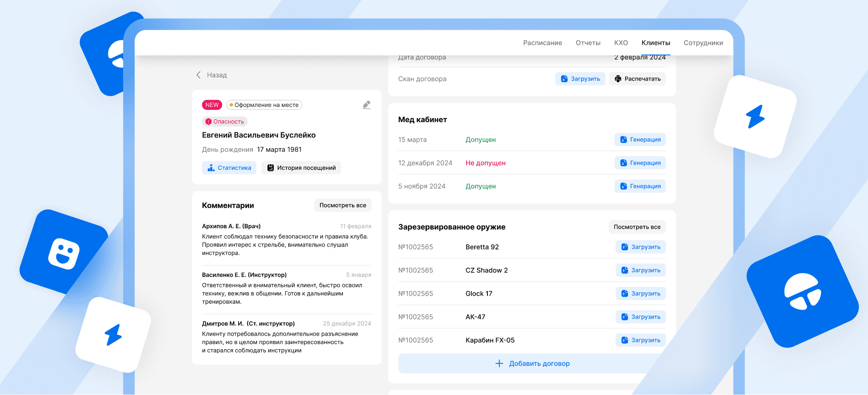Click the Мед кабинет heading
This screenshot has height=395, width=868.
pyautogui.click(x=423, y=120)
